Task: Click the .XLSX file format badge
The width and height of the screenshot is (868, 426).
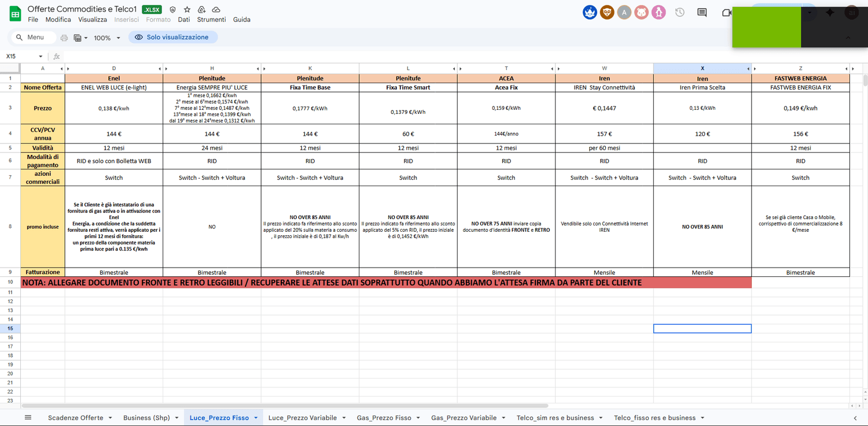Action: tap(152, 10)
